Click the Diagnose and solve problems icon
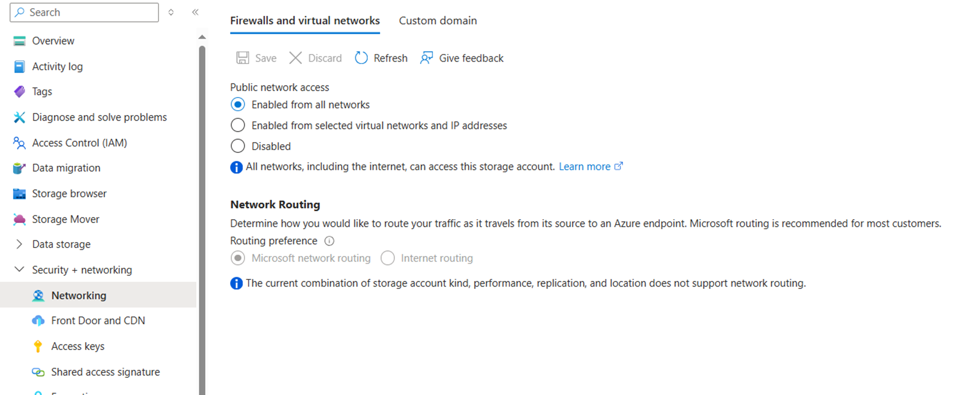Screen dimensions: 980x395 point(19,117)
